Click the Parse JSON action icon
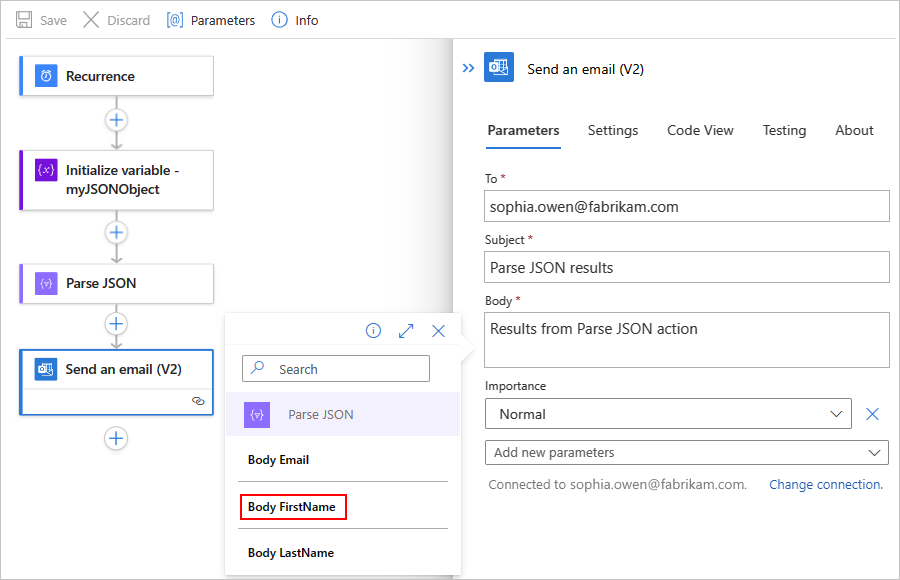The image size is (900, 580). (x=46, y=284)
